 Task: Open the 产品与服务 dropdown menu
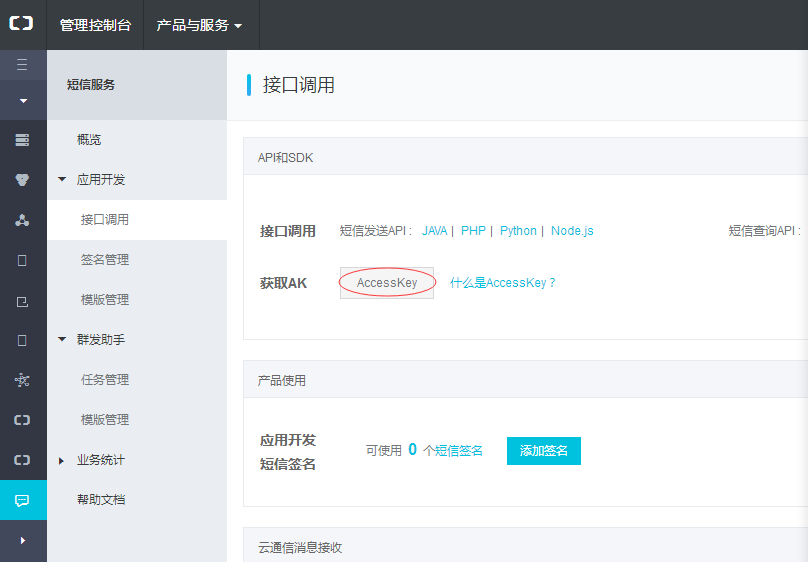pyautogui.click(x=199, y=25)
